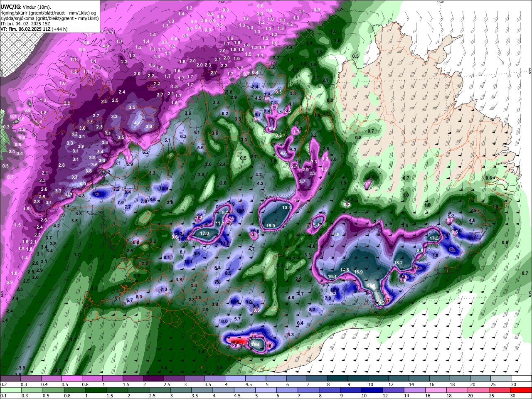Click the 17.5 precipitation value on map

point(434,238)
